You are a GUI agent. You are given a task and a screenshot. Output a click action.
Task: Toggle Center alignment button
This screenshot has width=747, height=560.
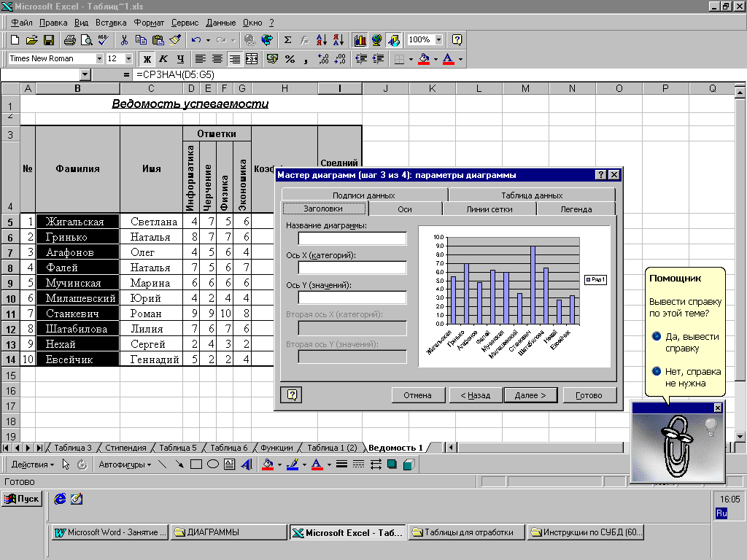pyautogui.click(x=217, y=59)
